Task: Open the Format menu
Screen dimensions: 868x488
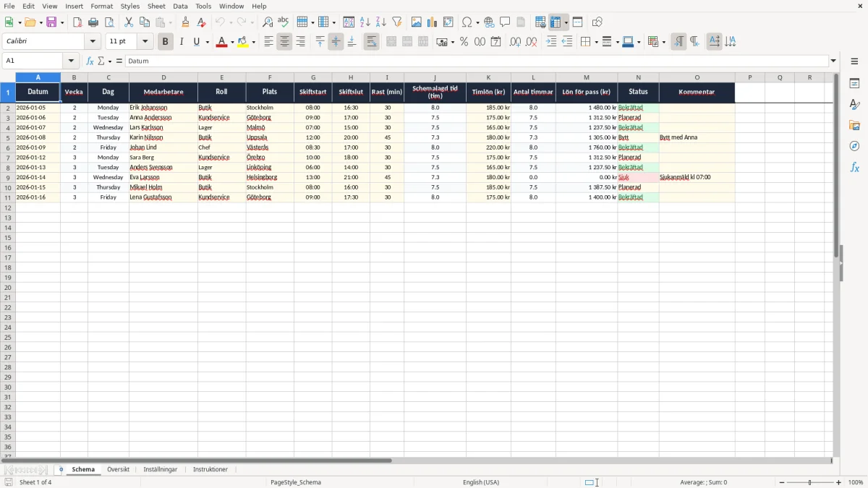Action: [101, 6]
